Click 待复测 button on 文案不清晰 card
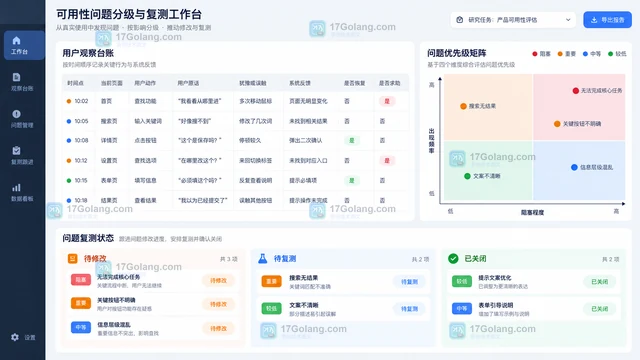The width and height of the screenshot is (640, 360). [409, 309]
